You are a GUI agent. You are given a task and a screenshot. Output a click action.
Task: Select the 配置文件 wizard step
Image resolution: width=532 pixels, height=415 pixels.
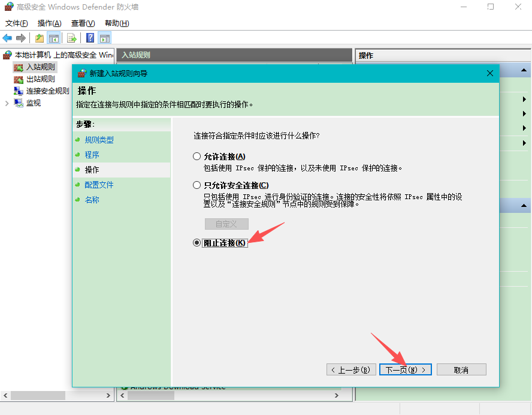(99, 185)
